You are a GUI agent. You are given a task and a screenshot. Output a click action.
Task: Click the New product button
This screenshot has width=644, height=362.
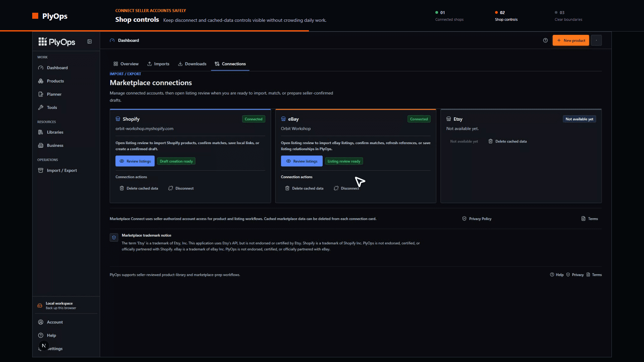pyautogui.click(x=571, y=40)
